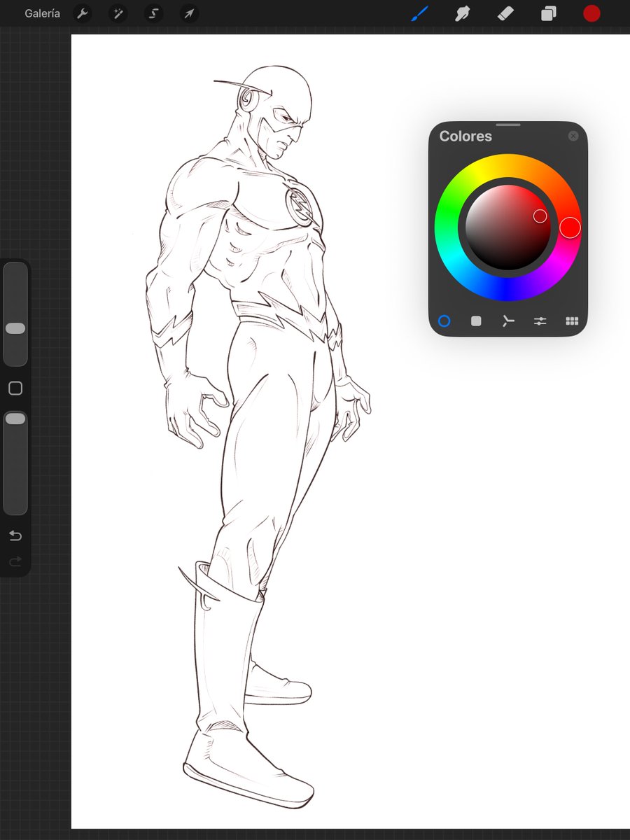The height and width of the screenshot is (840, 630).
Task: Open the Galería gallery view
Action: click(x=42, y=13)
